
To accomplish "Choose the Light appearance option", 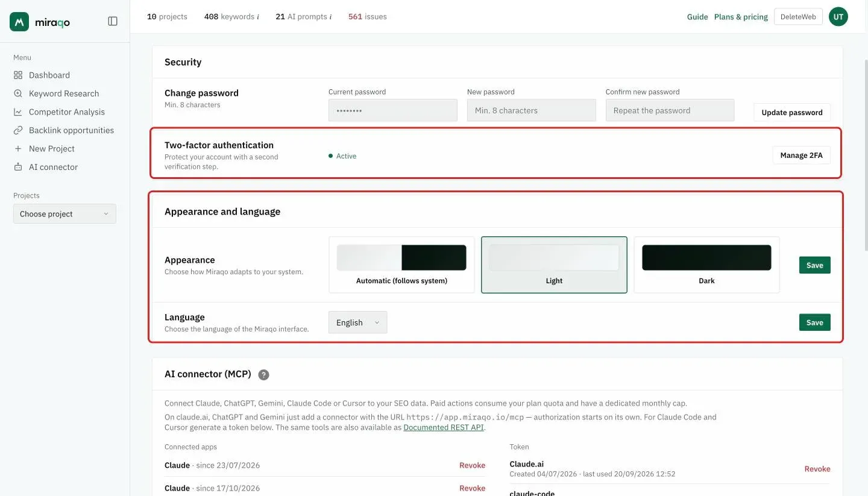I will coord(554,265).
